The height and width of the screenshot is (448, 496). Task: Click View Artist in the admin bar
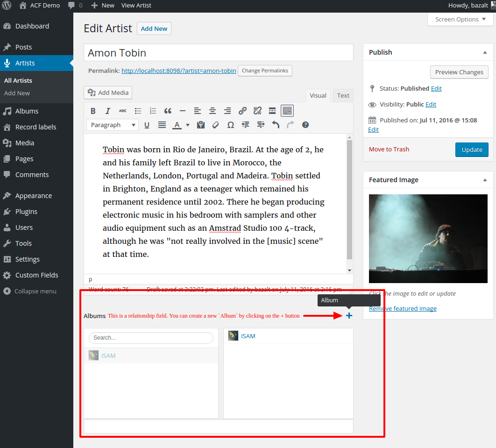coord(136,6)
